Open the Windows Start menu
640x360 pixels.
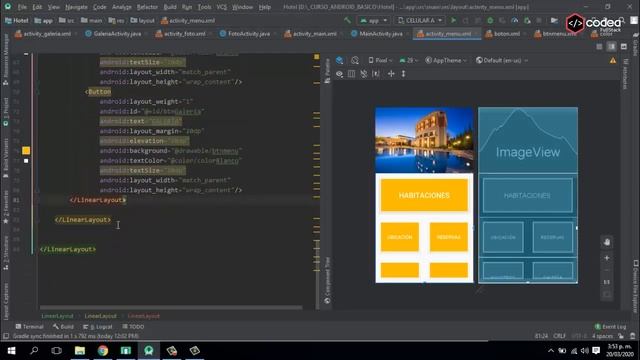11,351
